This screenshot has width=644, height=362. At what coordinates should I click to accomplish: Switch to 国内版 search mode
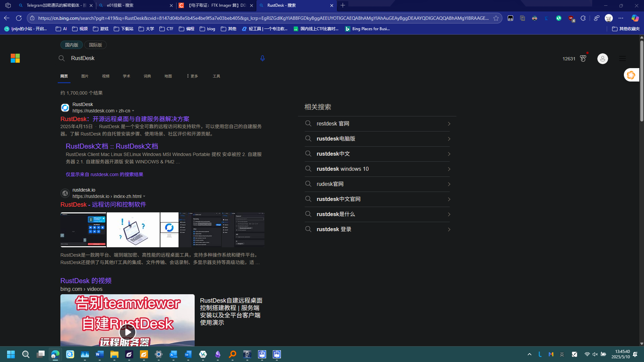71,45
